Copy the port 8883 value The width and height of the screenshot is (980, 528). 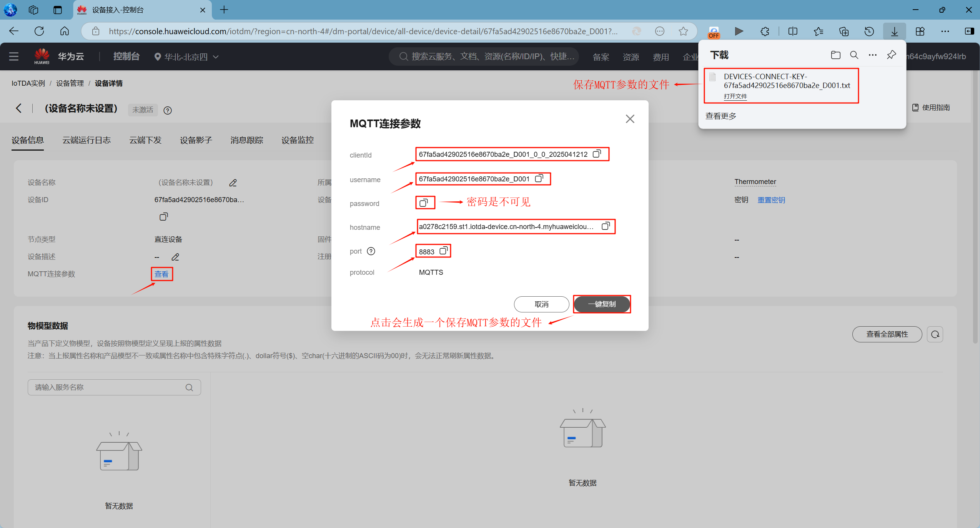point(443,251)
